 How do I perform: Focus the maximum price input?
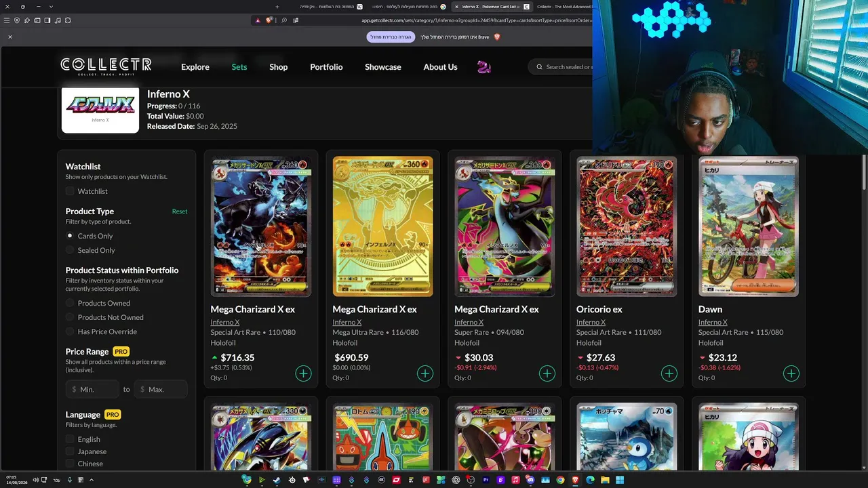[160, 389]
